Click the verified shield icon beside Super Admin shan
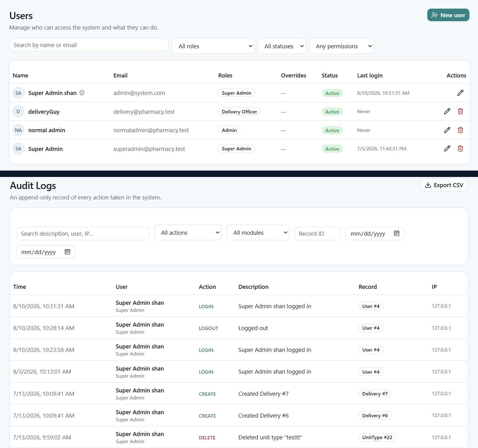Screen dimensions: 478x448 pos(82,93)
